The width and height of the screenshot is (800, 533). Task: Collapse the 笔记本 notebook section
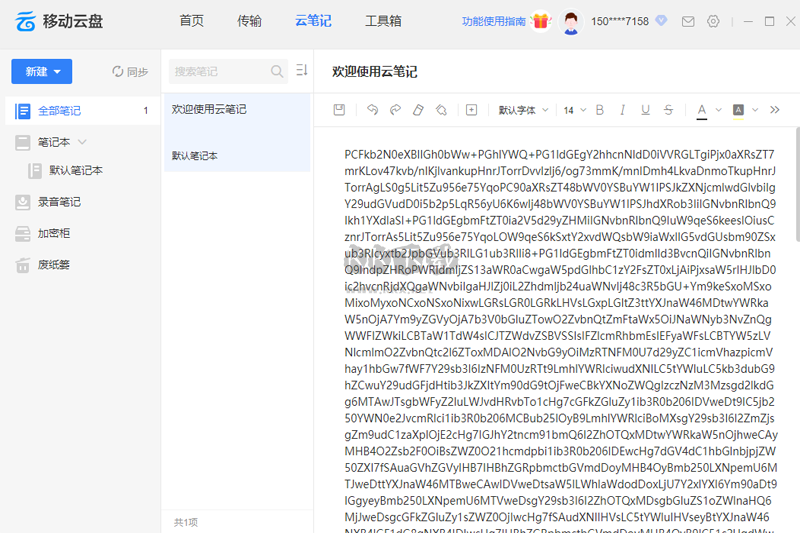click(83, 142)
